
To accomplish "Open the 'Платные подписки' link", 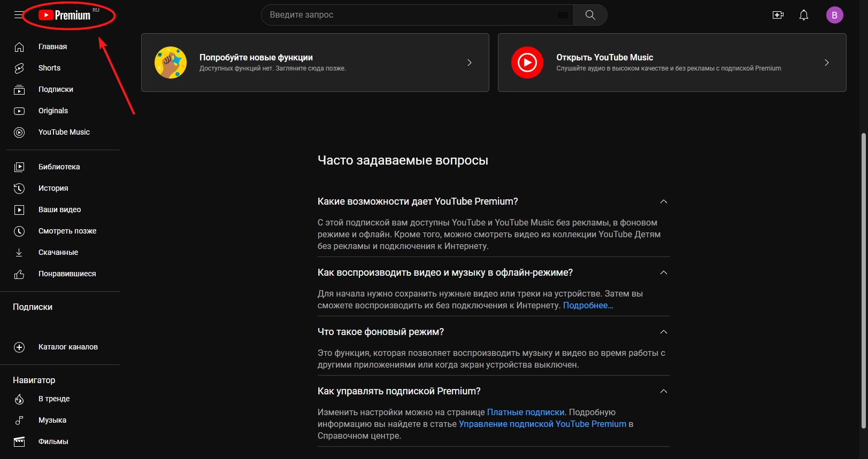I will pos(525,413).
